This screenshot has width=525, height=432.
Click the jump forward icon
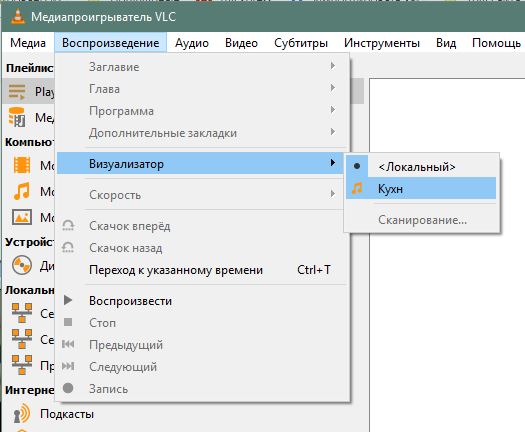68,225
